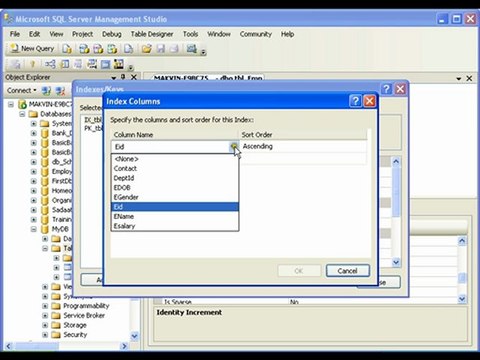Viewport: 480px width, 360px height.
Task: Click Cancel in Index Columns dialog
Action: (x=347, y=271)
